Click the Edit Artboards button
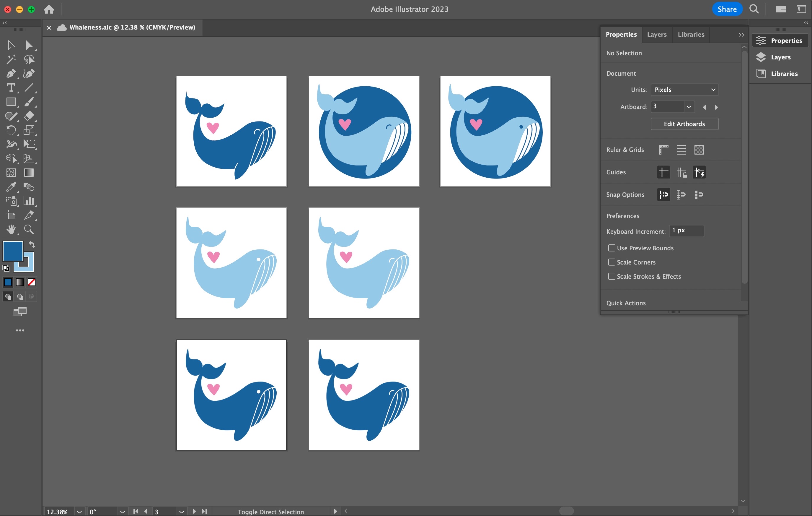 click(x=684, y=124)
